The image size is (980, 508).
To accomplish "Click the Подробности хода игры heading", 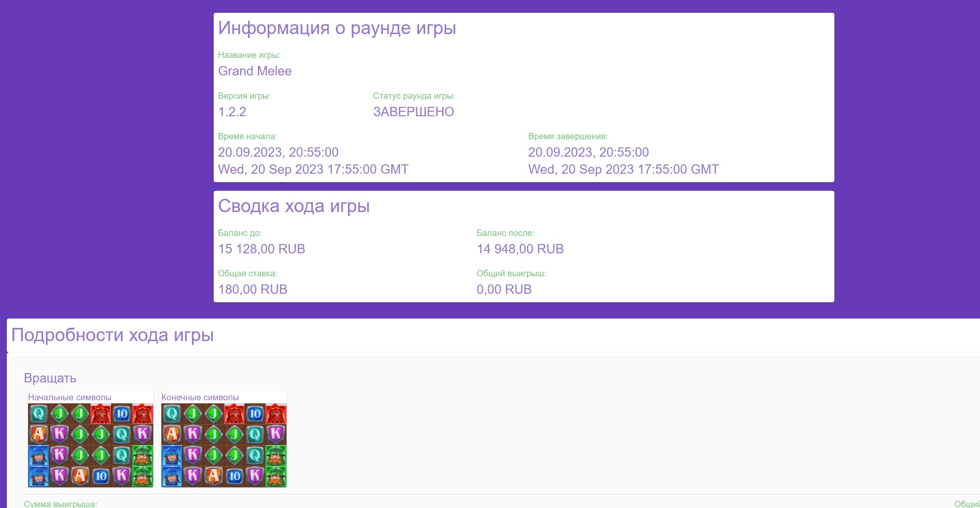I will (112, 335).
